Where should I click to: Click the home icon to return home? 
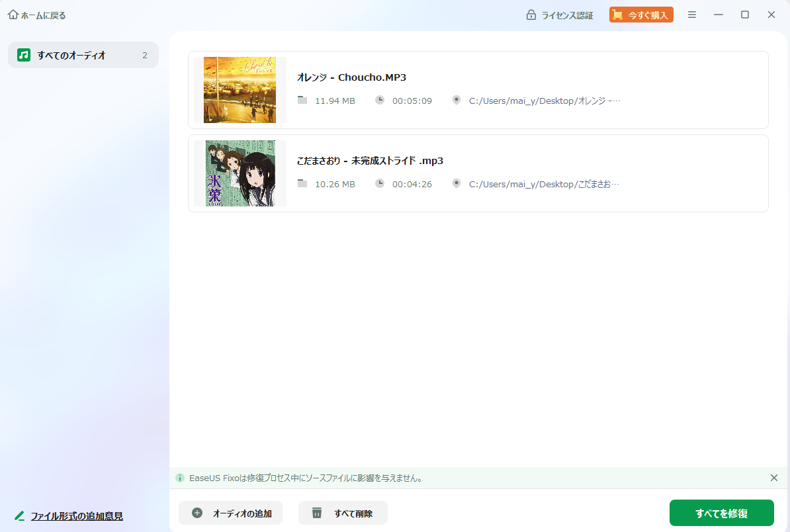point(13,15)
